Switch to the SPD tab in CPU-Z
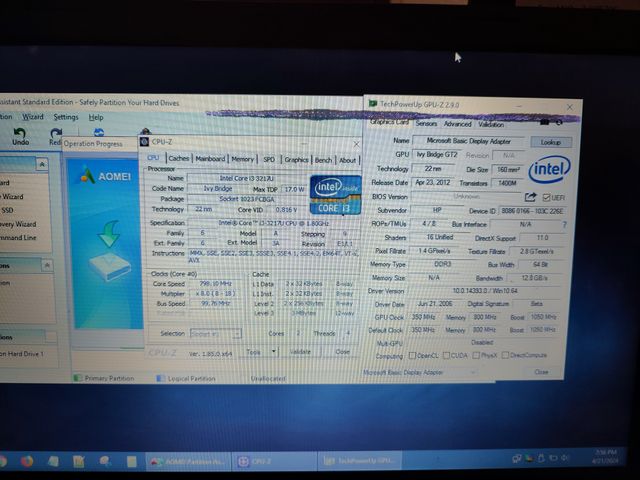This screenshot has width=640, height=480. click(x=269, y=160)
